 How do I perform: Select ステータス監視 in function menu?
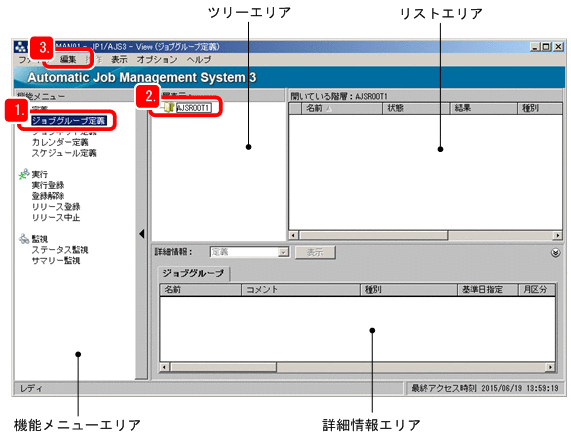[60, 250]
